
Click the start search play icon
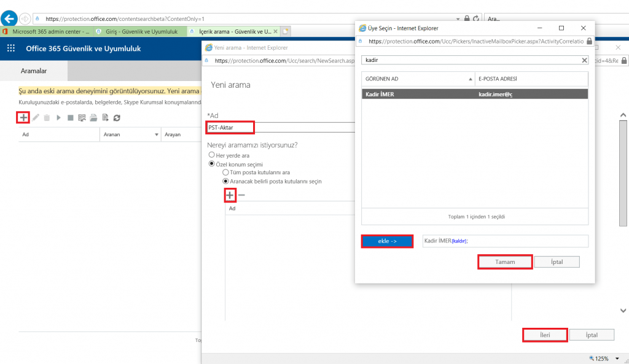[x=59, y=118]
